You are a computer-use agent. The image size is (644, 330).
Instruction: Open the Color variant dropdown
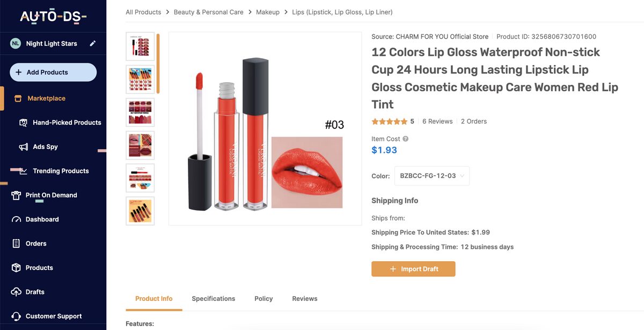431,175
